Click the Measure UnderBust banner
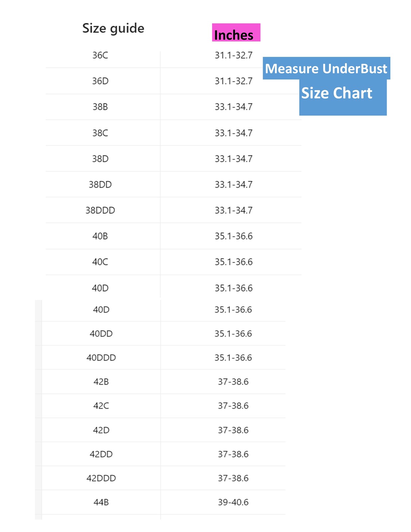The width and height of the screenshot is (411, 532). pyautogui.click(x=326, y=68)
